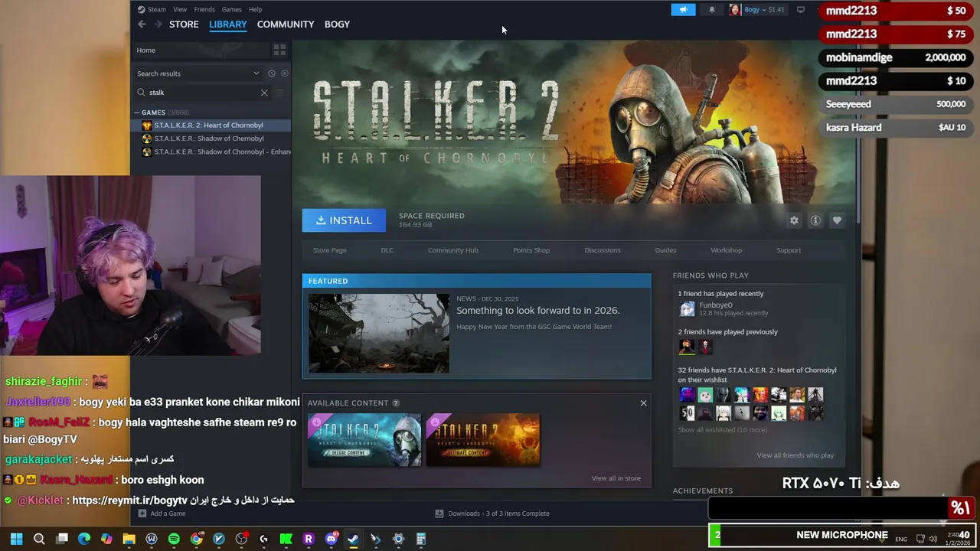Open the Available Content help question mark
980x551 pixels.
[396, 403]
